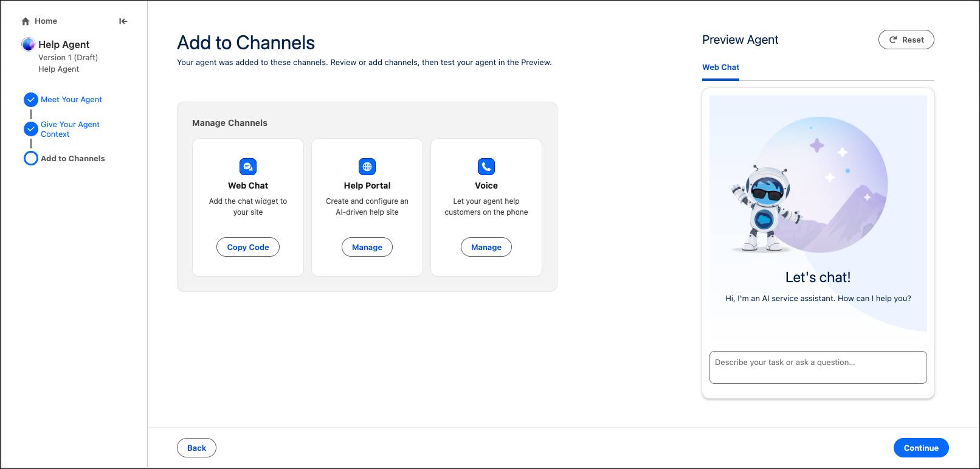Reset the agent preview
Viewport: 980px width, 469px height.
pos(906,40)
